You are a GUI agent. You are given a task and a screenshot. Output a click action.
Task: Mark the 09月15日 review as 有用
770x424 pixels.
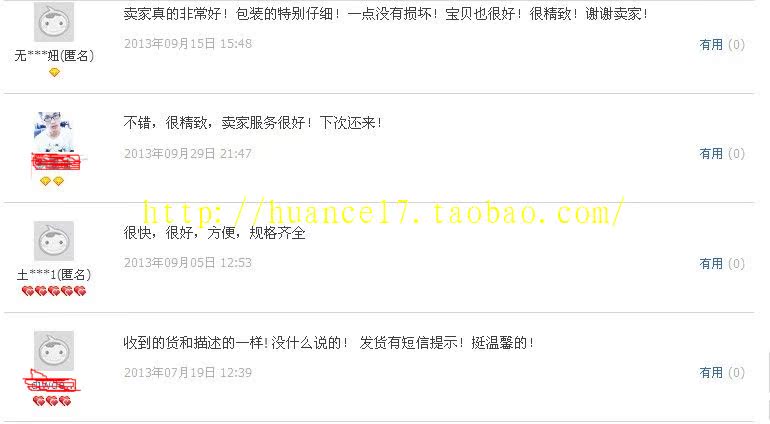click(x=722, y=45)
